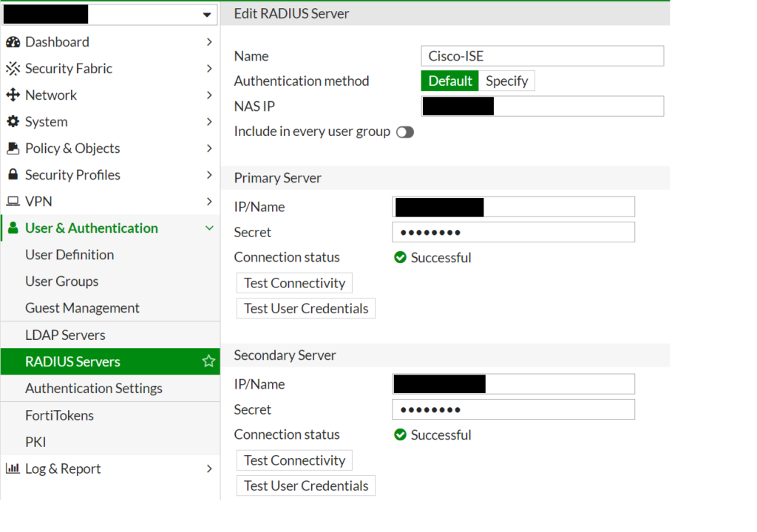The width and height of the screenshot is (757, 532).
Task: Click Secondary Server Test User Credentials button
Action: pos(305,485)
